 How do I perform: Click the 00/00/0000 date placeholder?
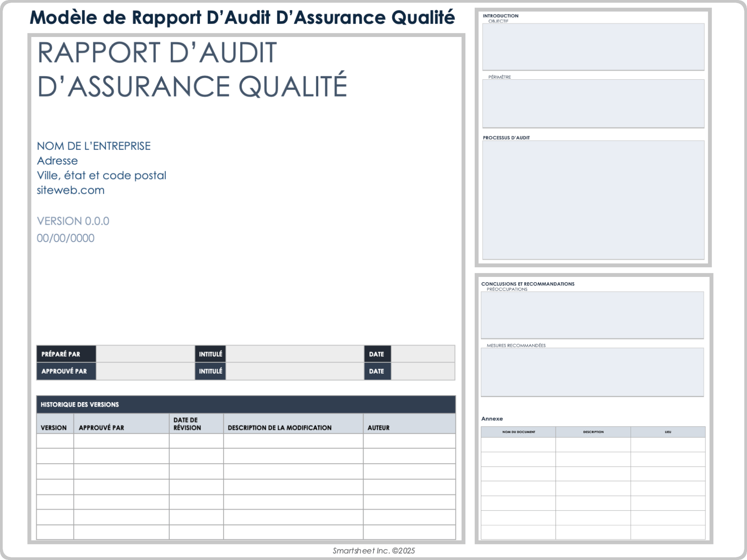click(x=65, y=238)
